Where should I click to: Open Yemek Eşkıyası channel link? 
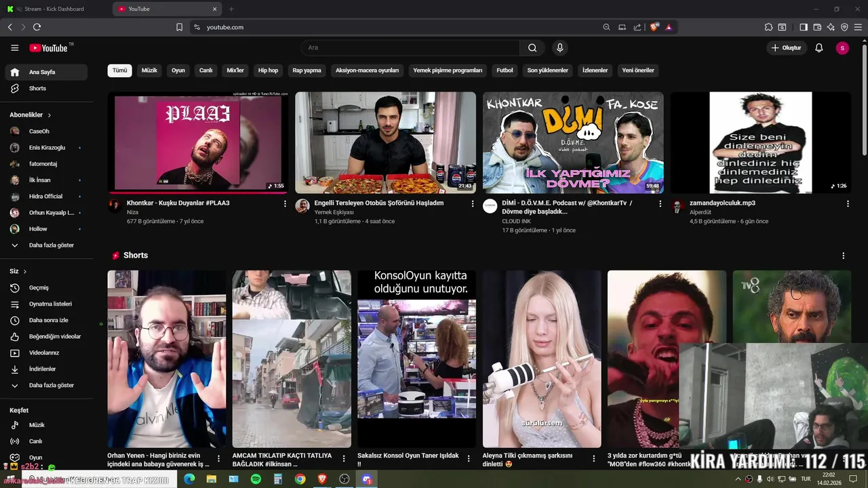coord(334,212)
